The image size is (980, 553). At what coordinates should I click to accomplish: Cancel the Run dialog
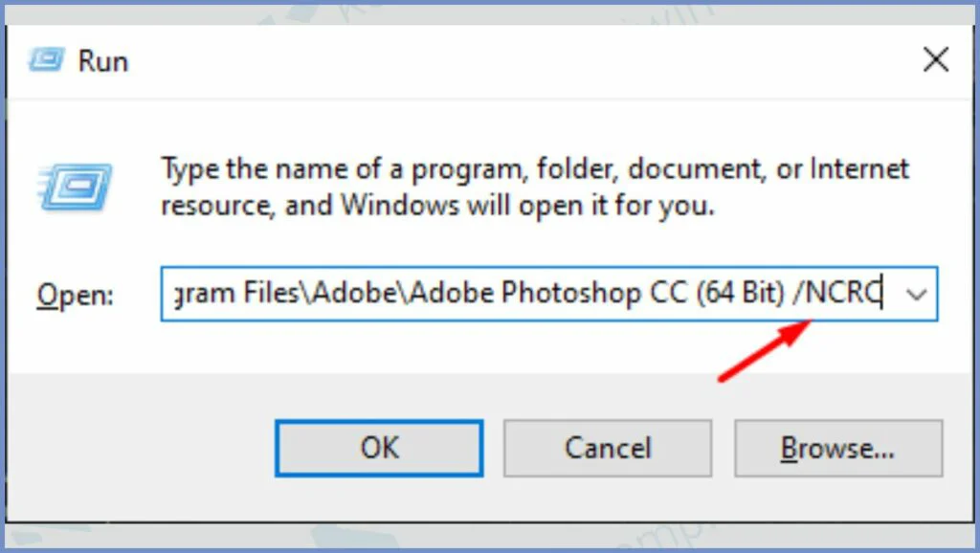(608, 448)
